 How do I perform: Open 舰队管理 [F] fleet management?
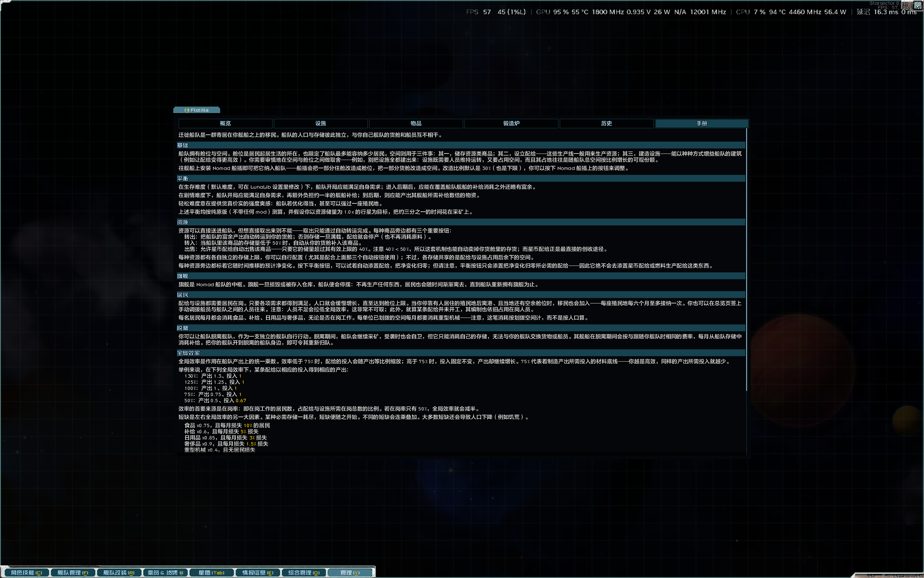tap(73, 572)
